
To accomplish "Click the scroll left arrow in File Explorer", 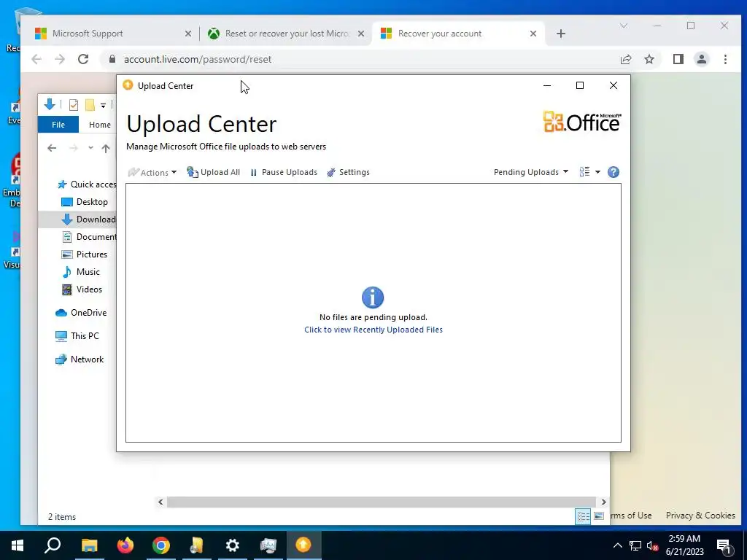I will 160,502.
